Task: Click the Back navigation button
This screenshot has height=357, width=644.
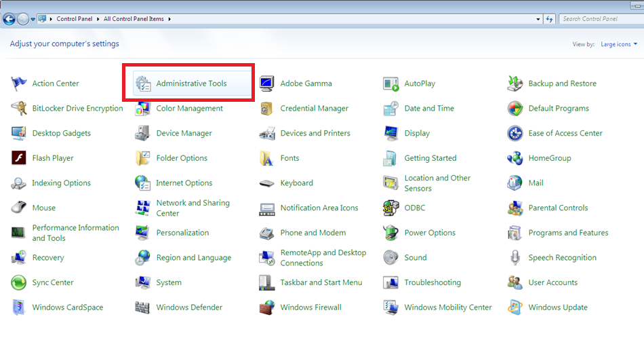Action: [9, 19]
